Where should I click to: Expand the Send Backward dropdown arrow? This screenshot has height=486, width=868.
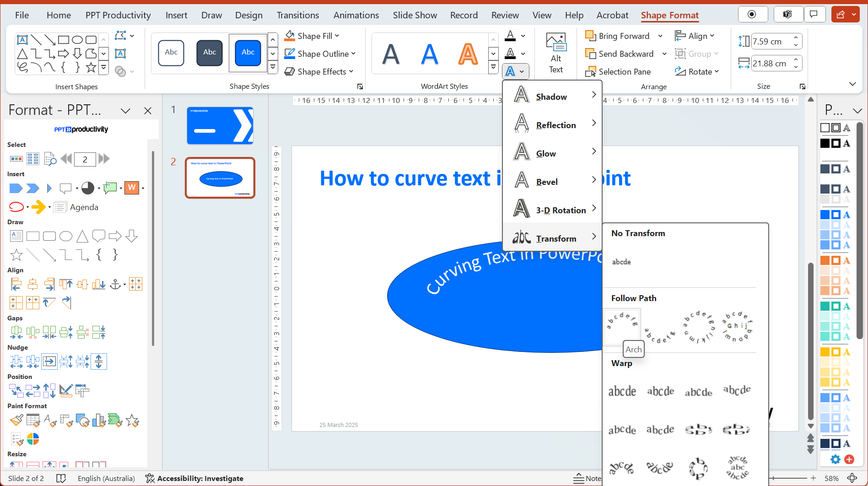664,54
